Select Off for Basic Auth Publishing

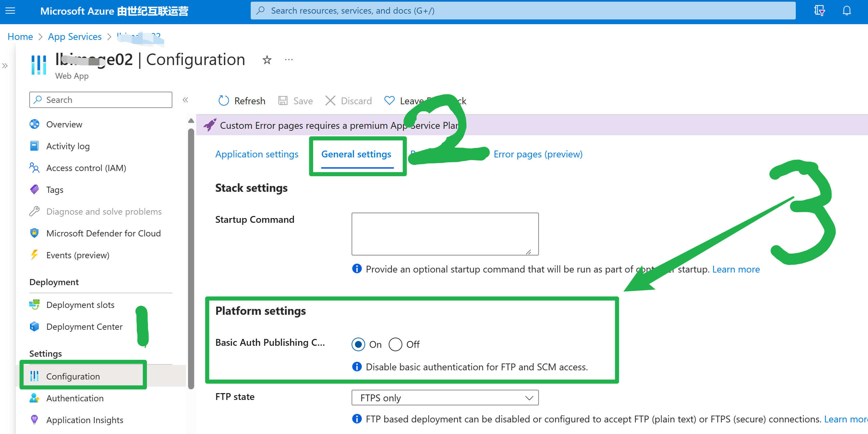tap(395, 344)
